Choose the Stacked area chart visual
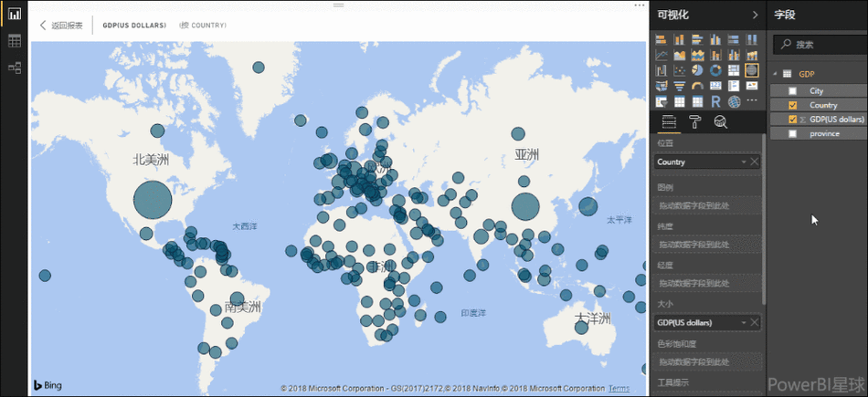 click(x=697, y=56)
